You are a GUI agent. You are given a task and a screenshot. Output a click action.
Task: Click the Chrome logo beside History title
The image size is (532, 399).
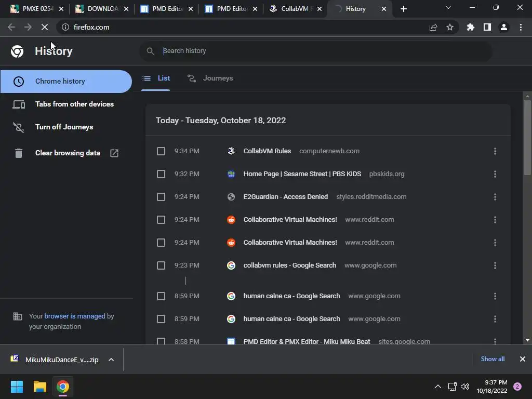(x=17, y=51)
